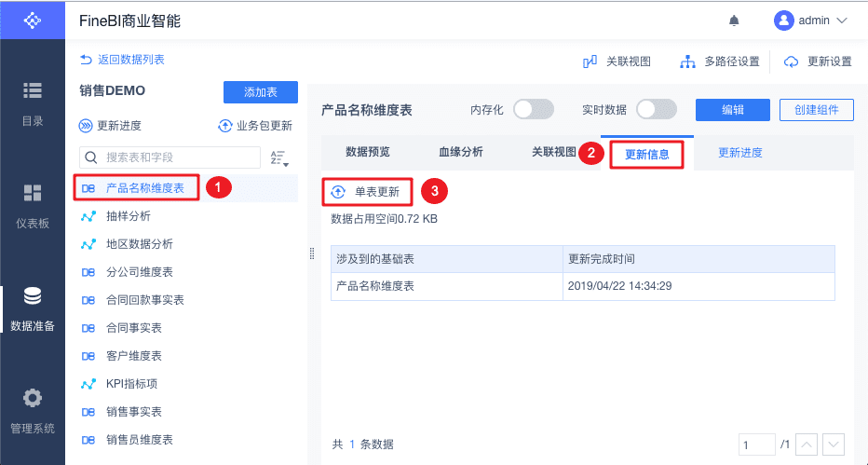Click the notification bell icon

[x=734, y=21]
